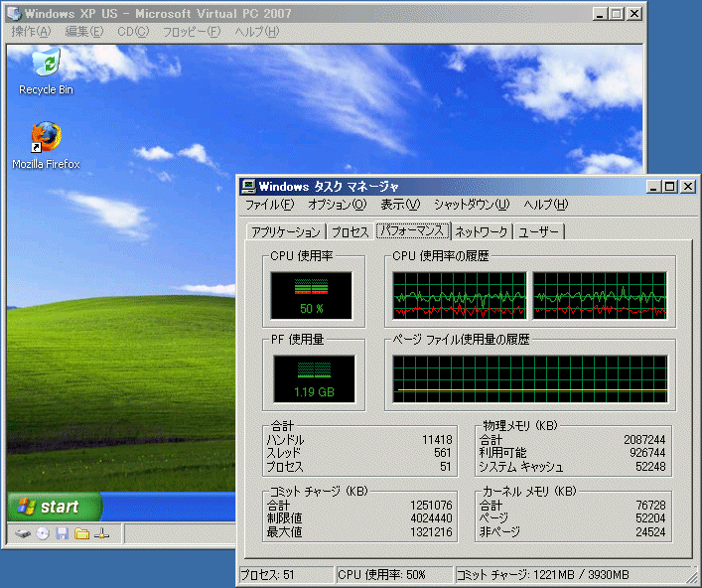702x588 pixels.
Task: Open the CD(C) menu in Virtual PC
Action: tap(133, 32)
